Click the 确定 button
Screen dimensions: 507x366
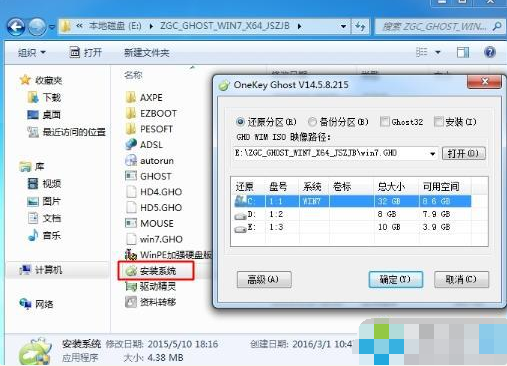[x=396, y=279]
